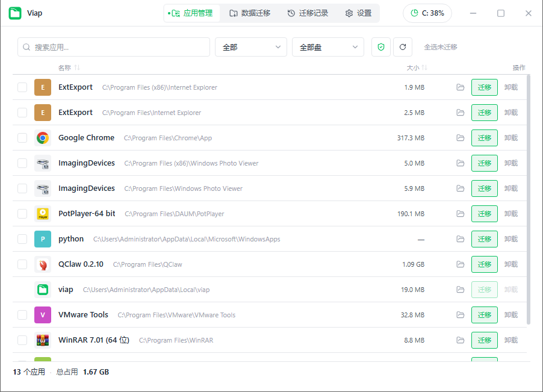Screen dimensions: 543x392
Task: Tick the ImagingDevices 5.0 MB checkbox
Action: [x=22, y=163]
